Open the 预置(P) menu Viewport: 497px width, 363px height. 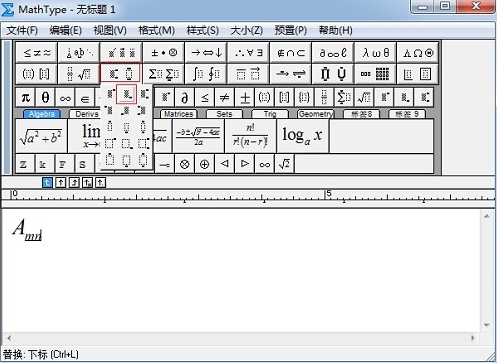pos(291,31)
